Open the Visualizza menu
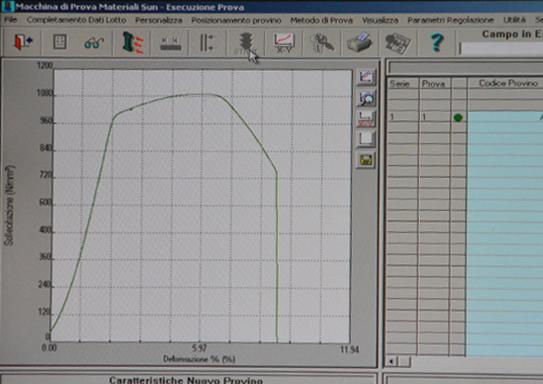Viewport: 543px width, 384px height. pos(380,20)
